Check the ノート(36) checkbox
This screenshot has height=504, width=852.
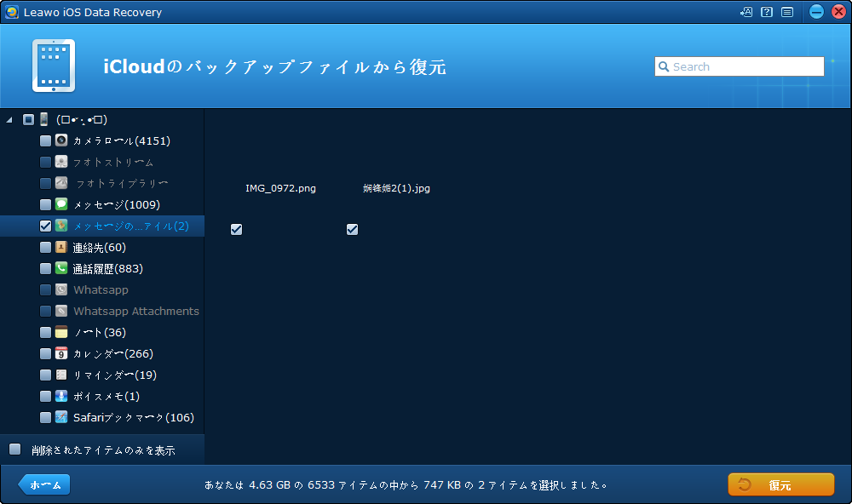[x=46, y=332]
